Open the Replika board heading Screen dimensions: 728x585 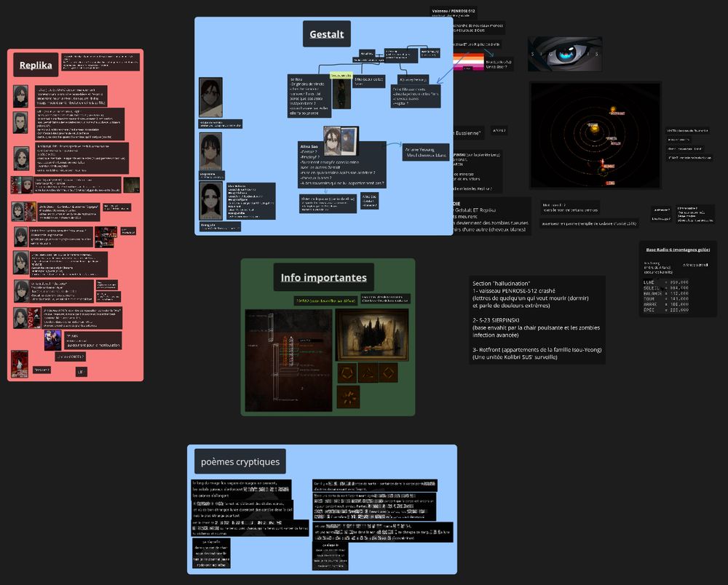click(36, 65)
